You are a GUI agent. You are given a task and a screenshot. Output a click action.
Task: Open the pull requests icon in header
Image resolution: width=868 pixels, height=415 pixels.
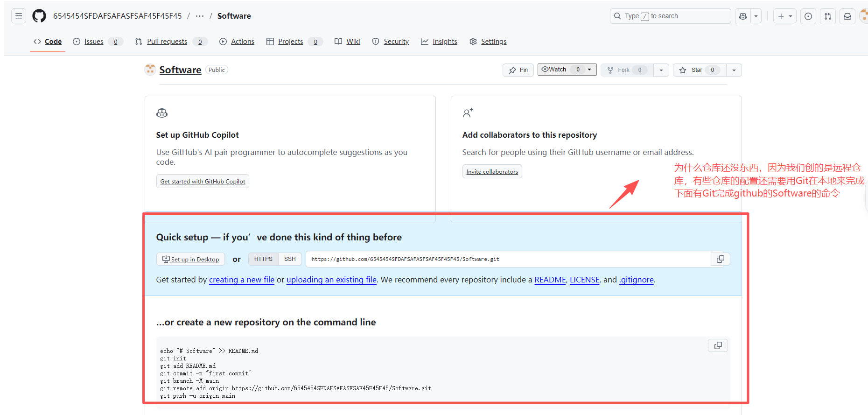828,16
